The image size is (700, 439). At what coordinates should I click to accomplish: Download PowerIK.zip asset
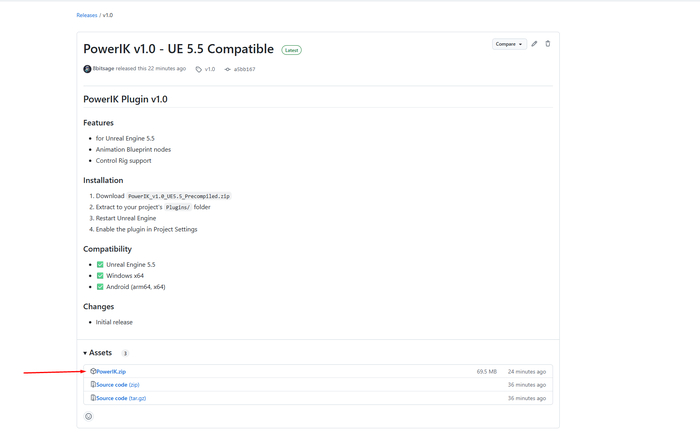(x=111, y=372)
